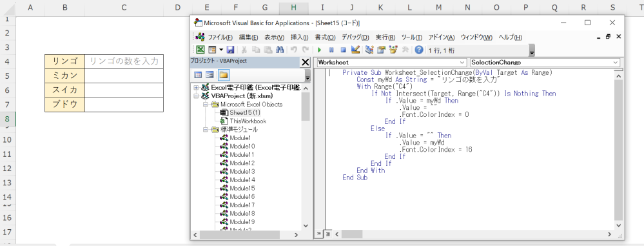Screen dimensions: 644x246
Task: Click the スイカ cell in Excel
Action: (65, 90)
